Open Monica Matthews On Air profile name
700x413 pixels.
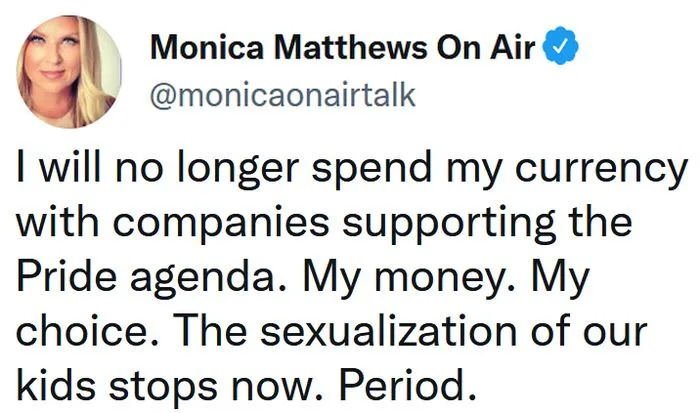point(342,48)
